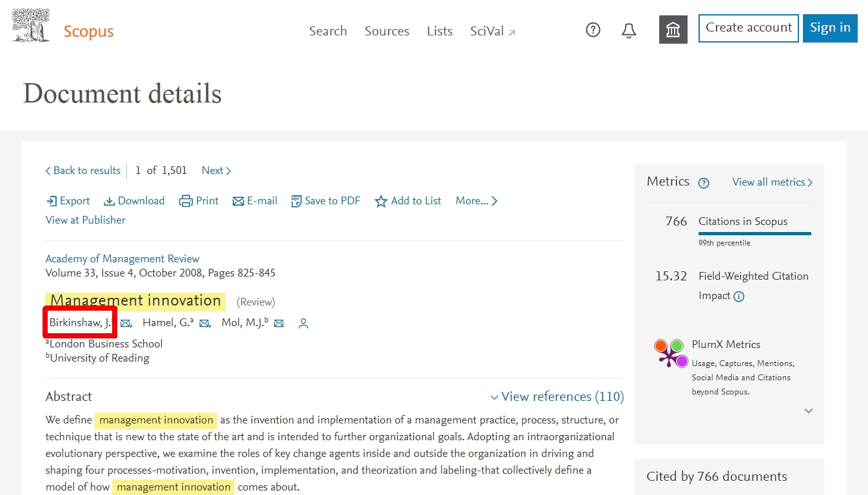Click the 15.32 impact value
The height and width of the screenshot is (495, 868).
point(671,276)
